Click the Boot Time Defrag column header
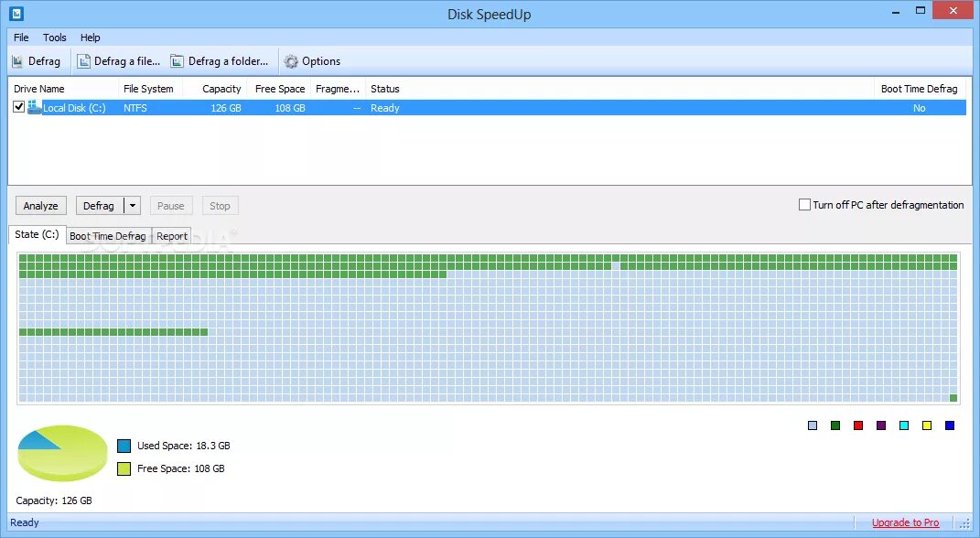980x538 pixels. (920, 89)
